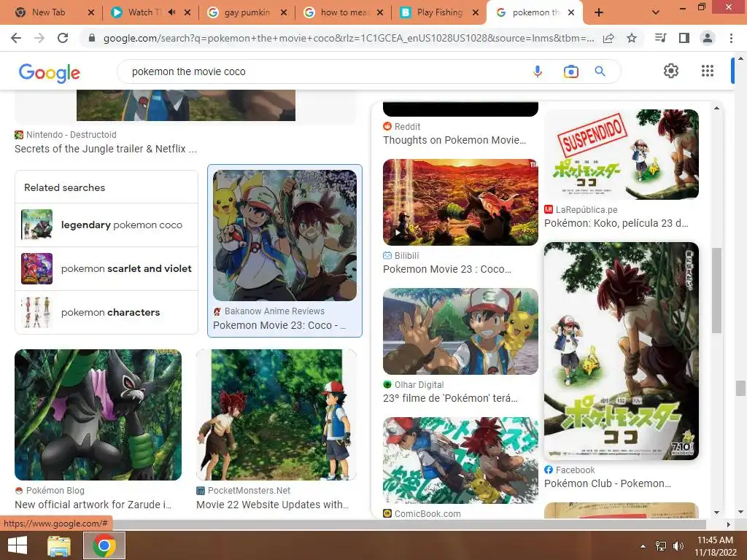Click the share page icon in the address bar
This screenshot has width=747, height=560.
click(x=608, y=38)
